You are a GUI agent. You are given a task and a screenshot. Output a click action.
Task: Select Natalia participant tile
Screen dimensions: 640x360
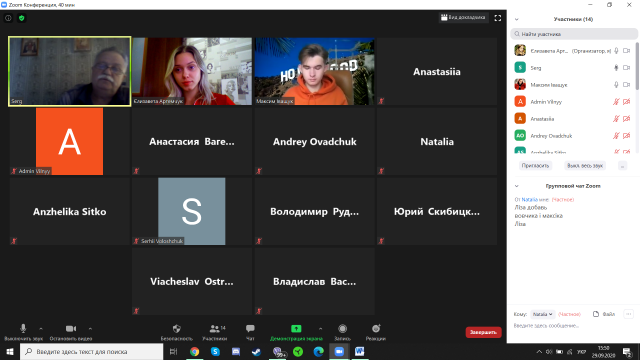(437, 142)
